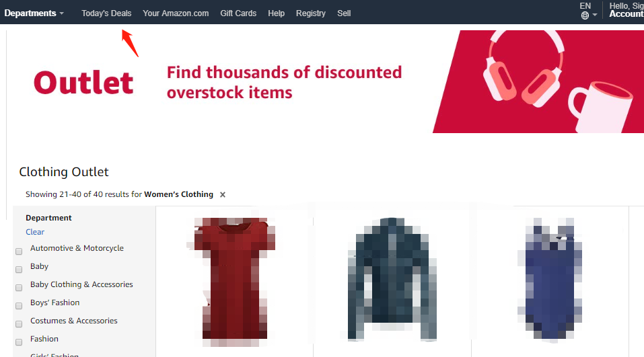Click the mug graphic in the Outlet banner
This screenshot has width=644, height=357.
point(600,107)
